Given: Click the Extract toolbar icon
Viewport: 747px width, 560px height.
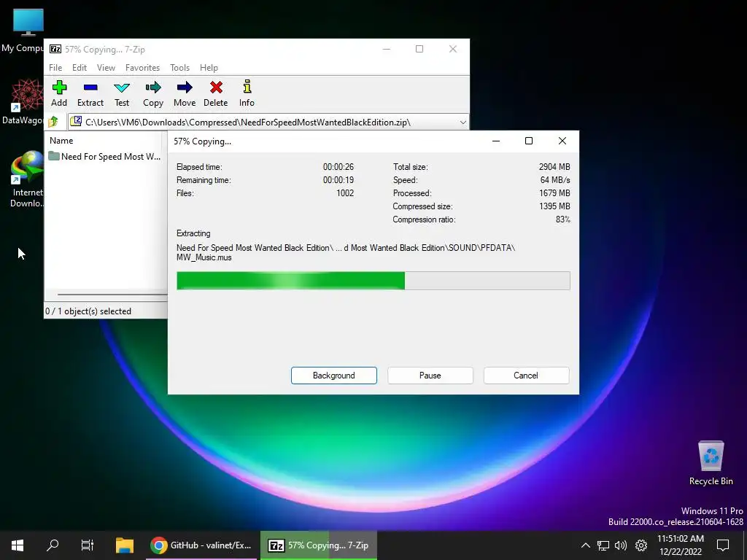Looking at the screenshot, I should pos(90,93).
